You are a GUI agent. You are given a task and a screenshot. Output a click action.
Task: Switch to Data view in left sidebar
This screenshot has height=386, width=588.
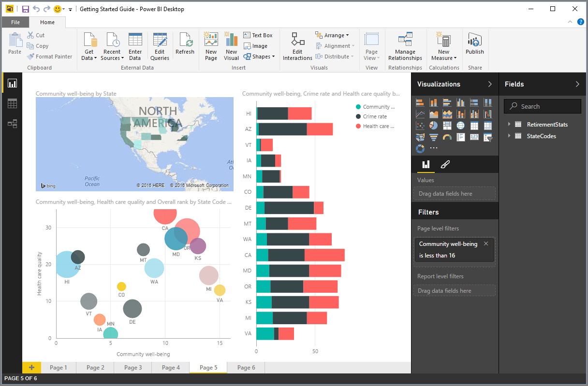[12, 103]
